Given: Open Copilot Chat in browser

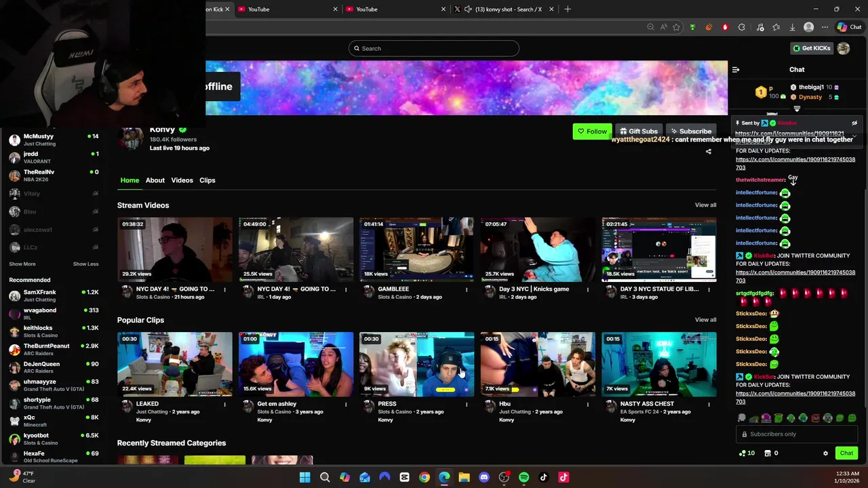Looking at the screenshot, I should (x=849, y=27).
